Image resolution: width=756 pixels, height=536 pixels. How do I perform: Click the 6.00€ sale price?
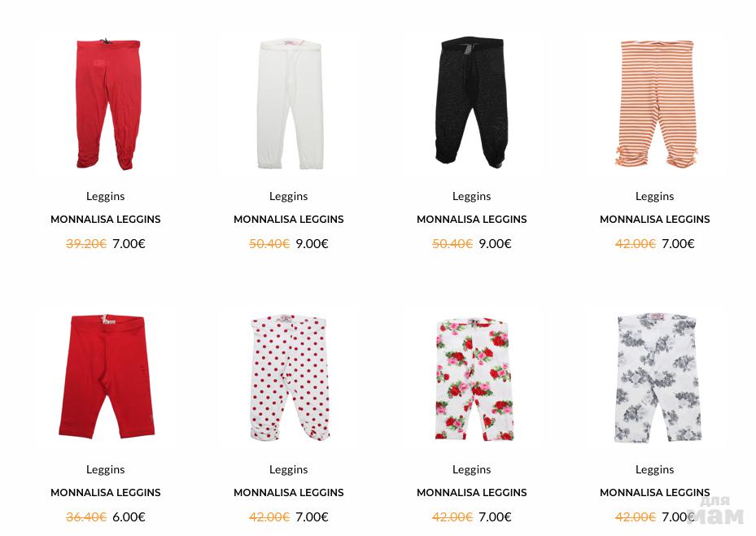(x=129, y=517)
